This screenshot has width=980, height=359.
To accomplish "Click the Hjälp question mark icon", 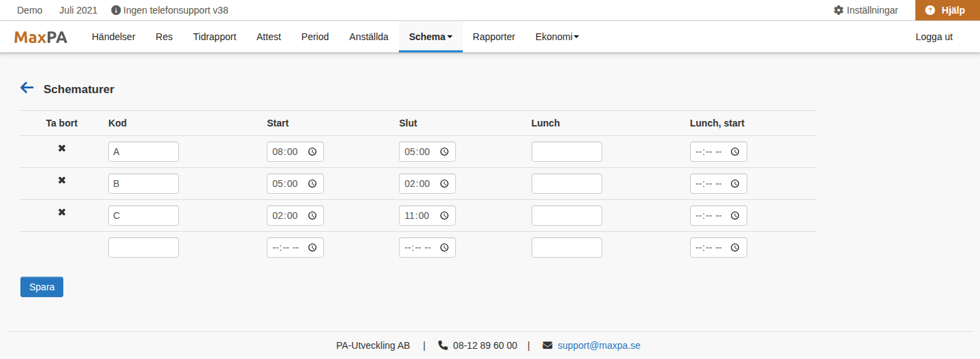I will tap(930, 10).
